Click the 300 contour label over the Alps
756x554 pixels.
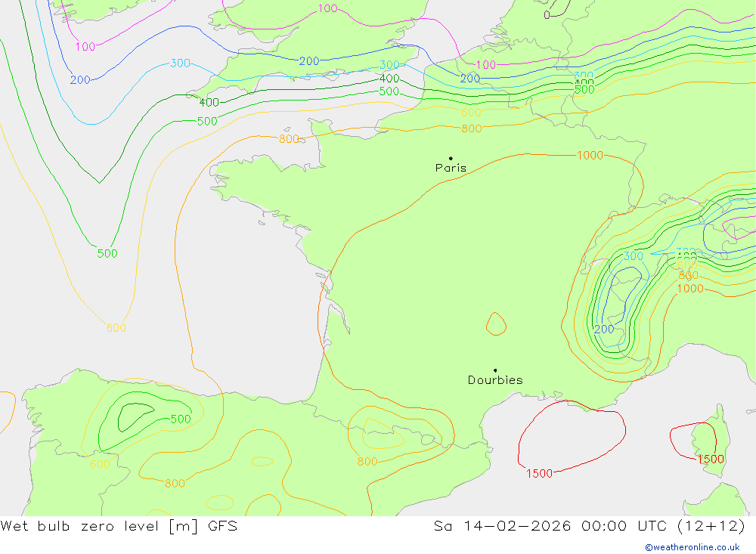coord(634,256)
